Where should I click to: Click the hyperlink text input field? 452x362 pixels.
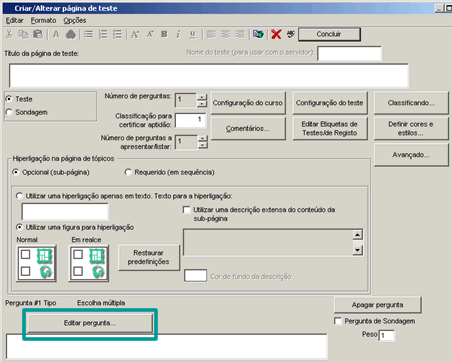point(65,211)
